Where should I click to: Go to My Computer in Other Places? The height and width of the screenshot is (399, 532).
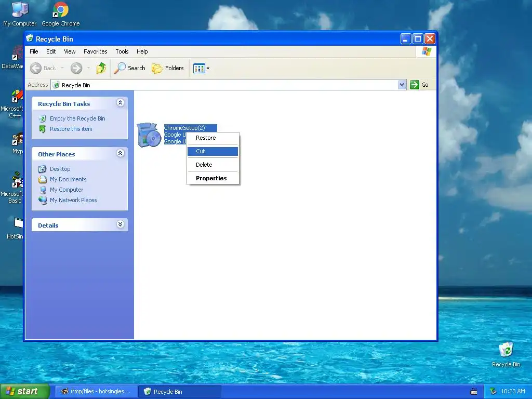(x=66, y=190)
